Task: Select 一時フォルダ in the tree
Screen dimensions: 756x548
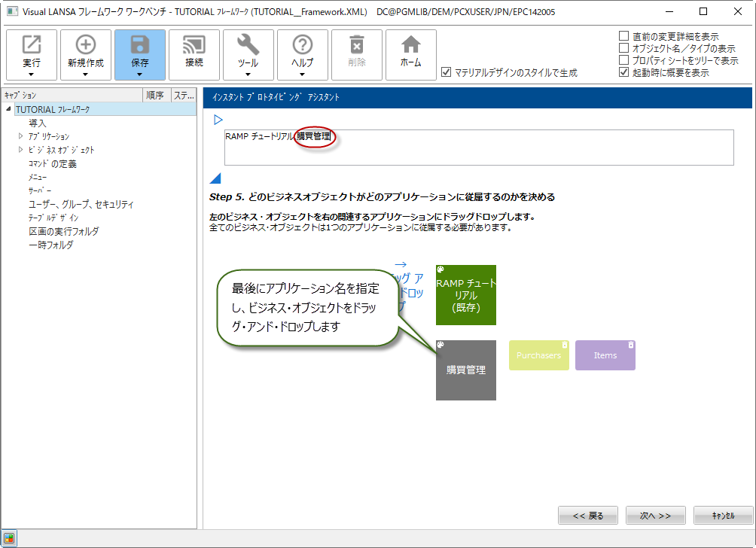Action: [x=51, y=245]
